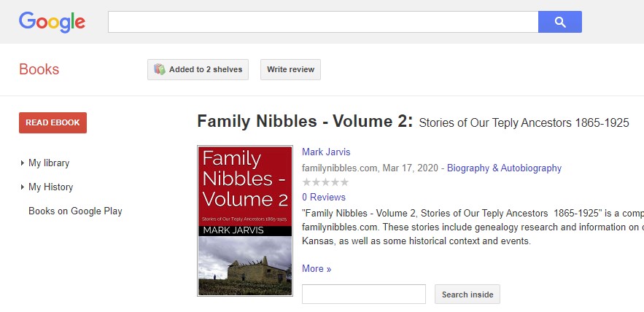Viewport: 644px width, 312px height.
Task: Open author Mark Jarvis link
Action: pyautogui.click(x=326, y=152)
